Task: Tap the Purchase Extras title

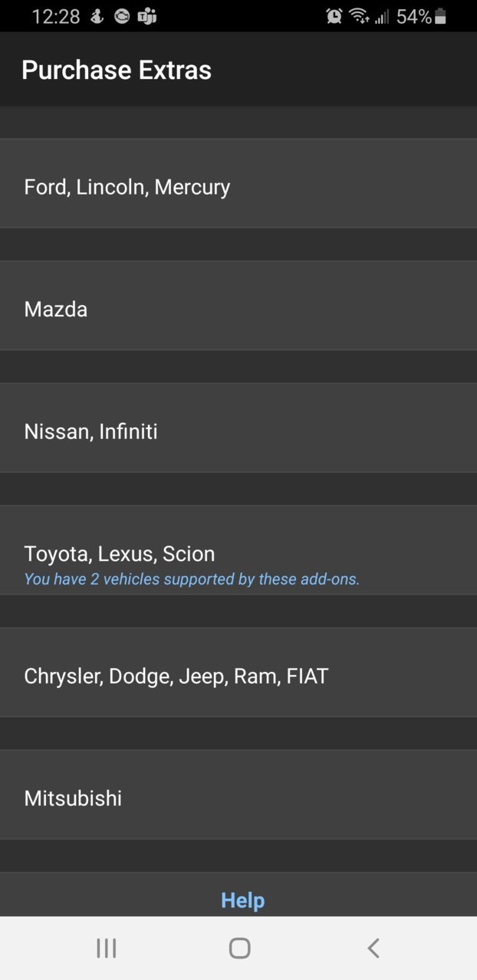Action: click(117, 70)
